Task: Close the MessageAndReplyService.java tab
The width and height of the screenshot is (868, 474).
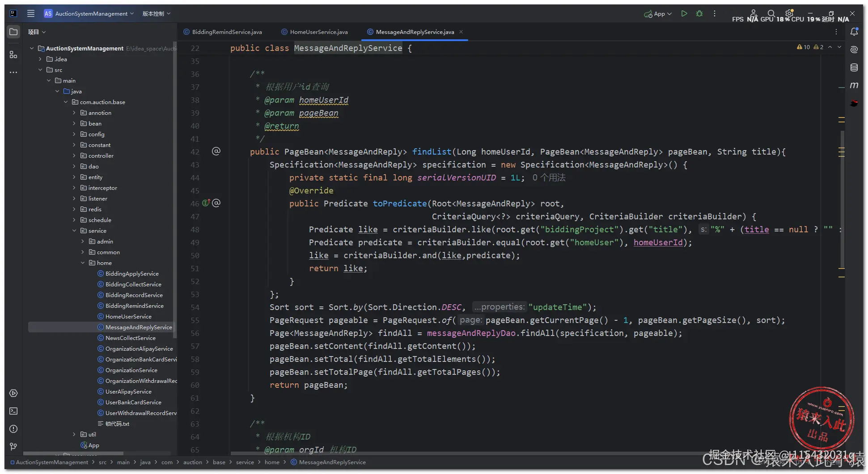Action: 461,32
